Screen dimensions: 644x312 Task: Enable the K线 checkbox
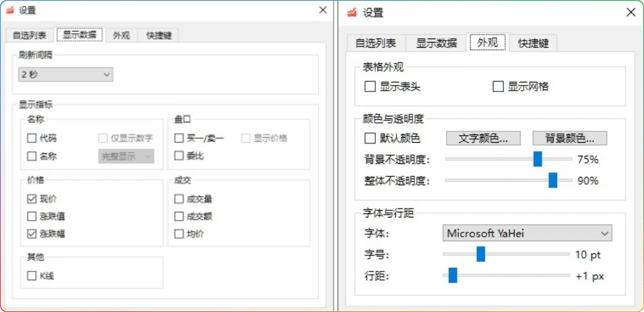click(x=31, y=276)
